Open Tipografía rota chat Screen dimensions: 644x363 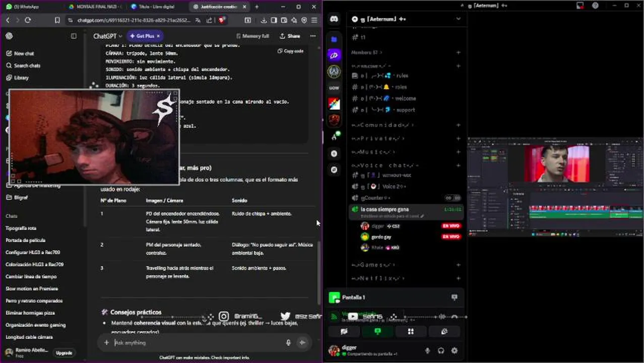click(x=21, y=228)
